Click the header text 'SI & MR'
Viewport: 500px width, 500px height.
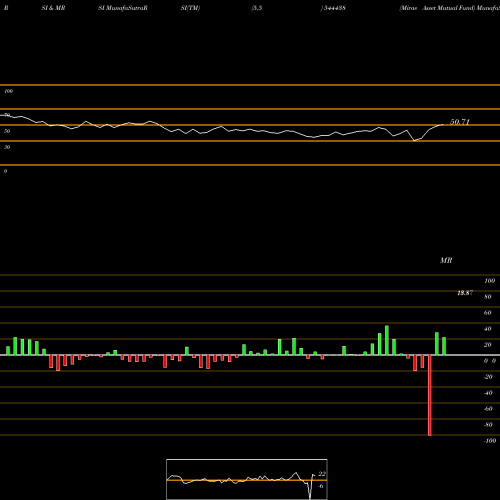53,8
